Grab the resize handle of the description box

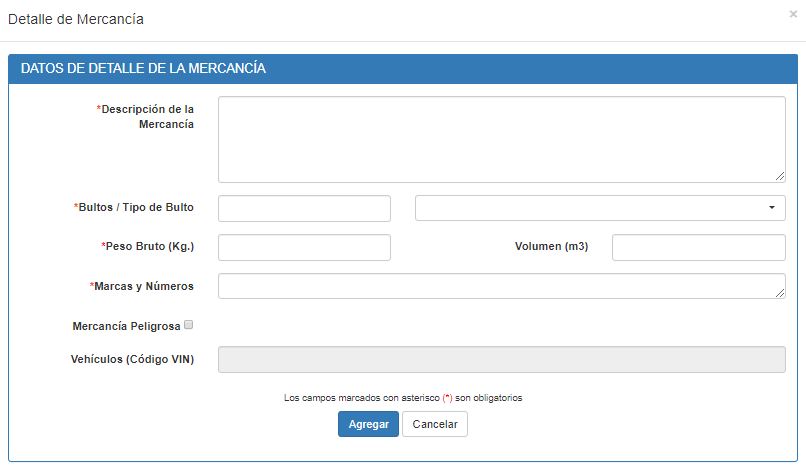pos(780,176)
